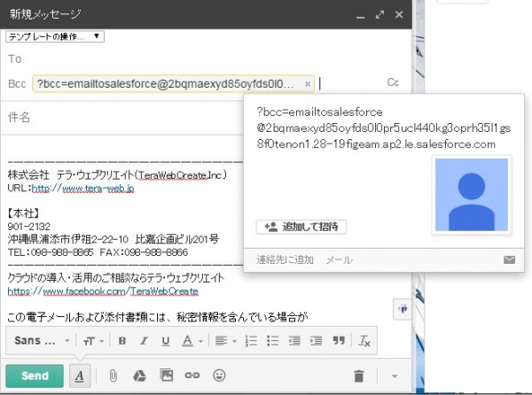Open the facebook.com/TeraWebCreate link
Viewport: 532px width, 395px height.
tap(103, 291)
